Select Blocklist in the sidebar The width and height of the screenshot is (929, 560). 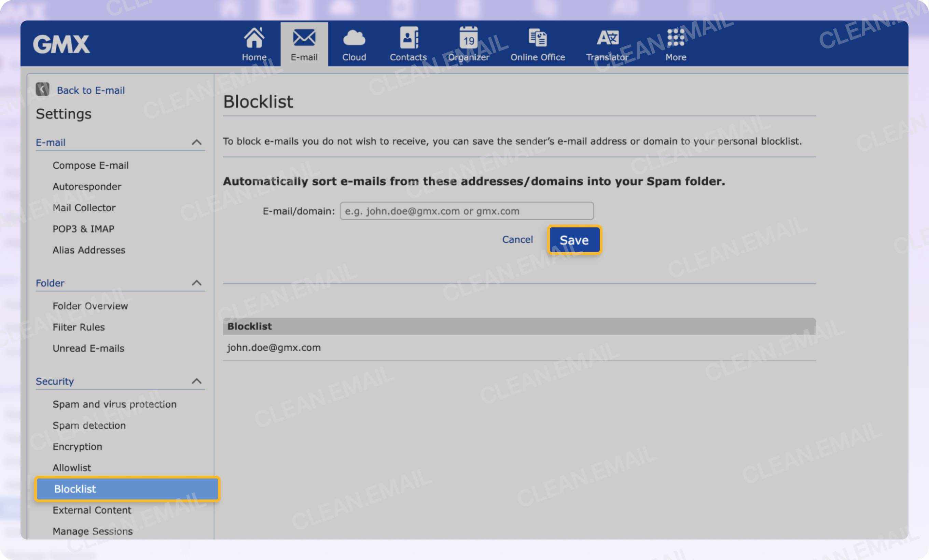point(127,489)
